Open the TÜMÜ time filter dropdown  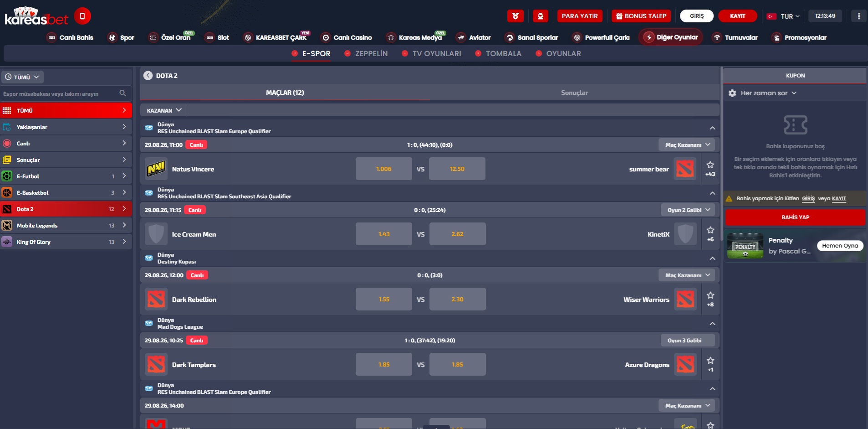(22, 77)
